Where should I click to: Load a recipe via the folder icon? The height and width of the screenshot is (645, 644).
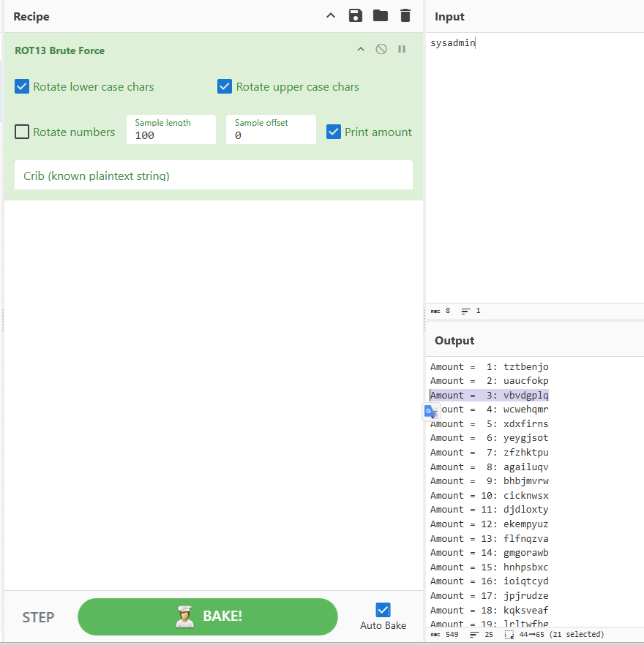[380, 15]
